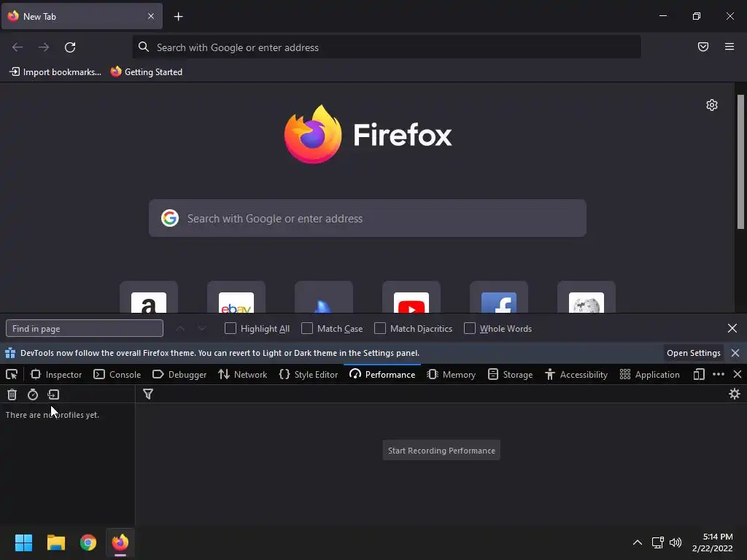Start recording with the stopwatch icon
Viewport: 747px width, 560px height.
pyautogui.click(x=32, y=394)
